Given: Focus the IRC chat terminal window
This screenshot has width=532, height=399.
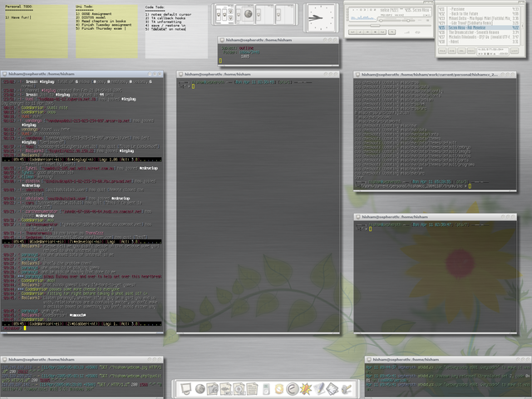Looking at the screenshot, I should click(83, 199).
